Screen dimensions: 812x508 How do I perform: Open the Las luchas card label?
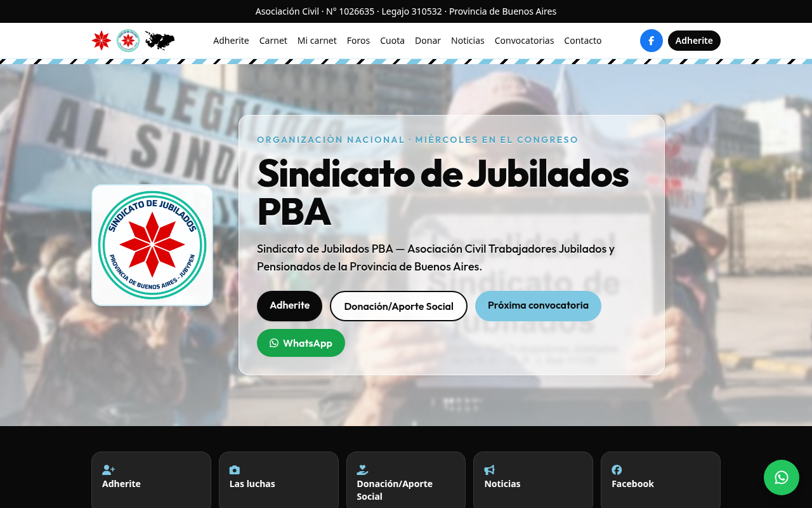252,484
